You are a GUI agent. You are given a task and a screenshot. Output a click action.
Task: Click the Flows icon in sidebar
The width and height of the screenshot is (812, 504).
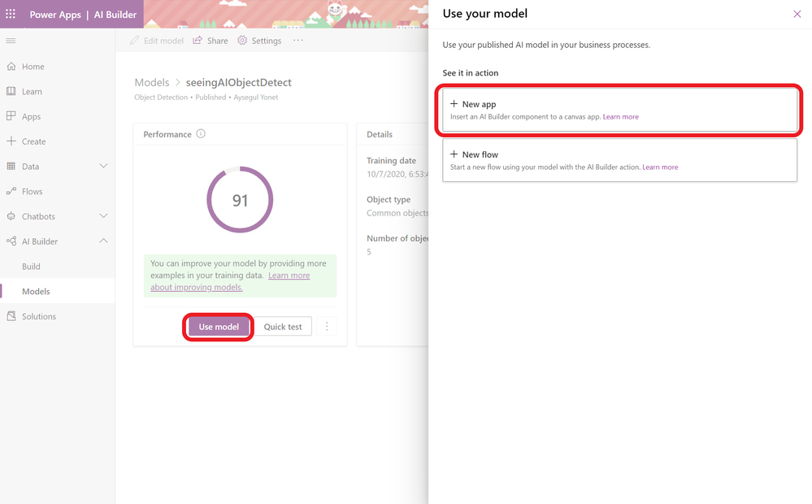coord(11,191)
